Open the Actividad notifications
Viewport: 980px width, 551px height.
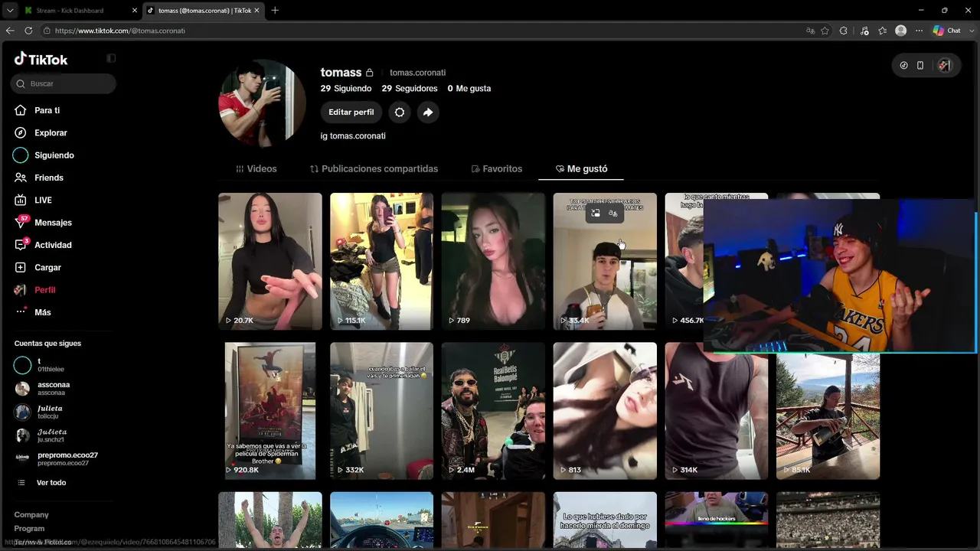(53, 245)
